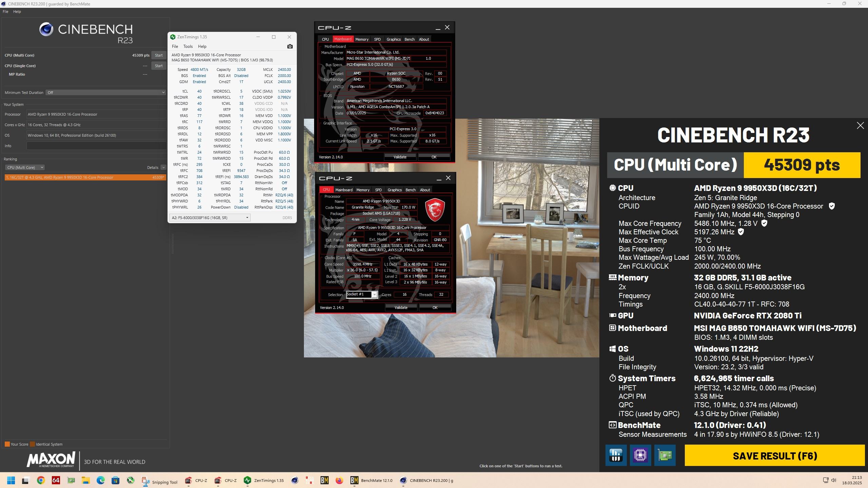
Task: Click the purple CPU chip icon in BenchMate
Action: [x=640, y=455]
